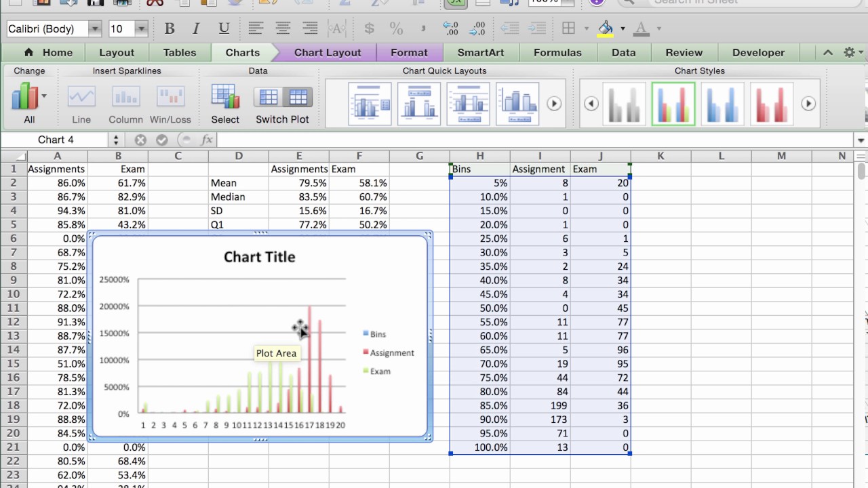The image size is (868, 488).
Task: Click the increase decimal icon
Action: pos(450,28)
